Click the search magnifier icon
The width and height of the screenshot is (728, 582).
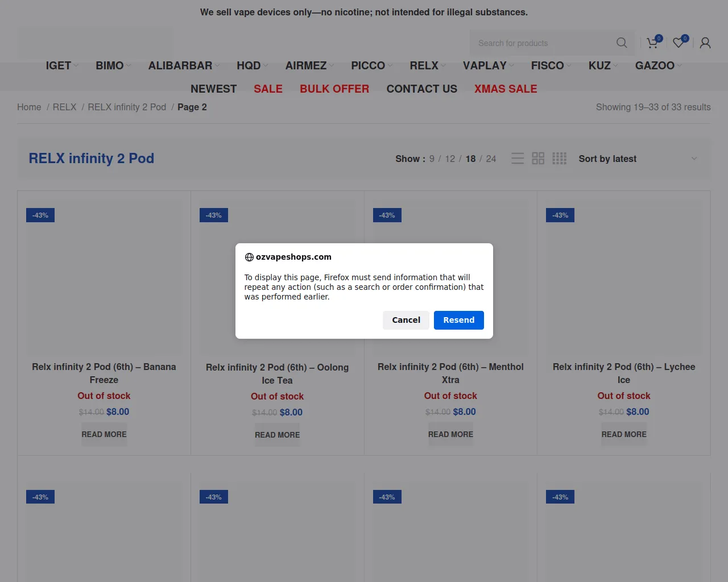click(622, 43)
